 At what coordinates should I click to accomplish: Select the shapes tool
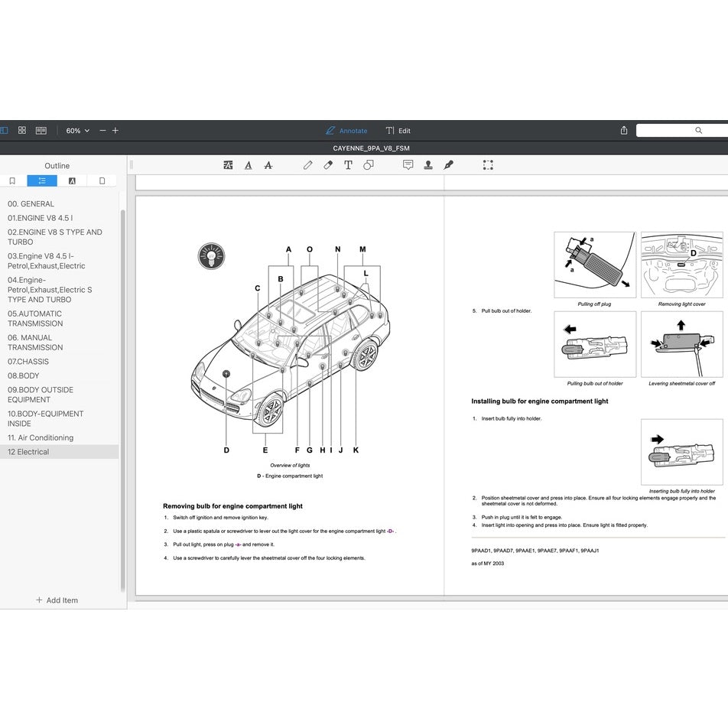point(369,164)
